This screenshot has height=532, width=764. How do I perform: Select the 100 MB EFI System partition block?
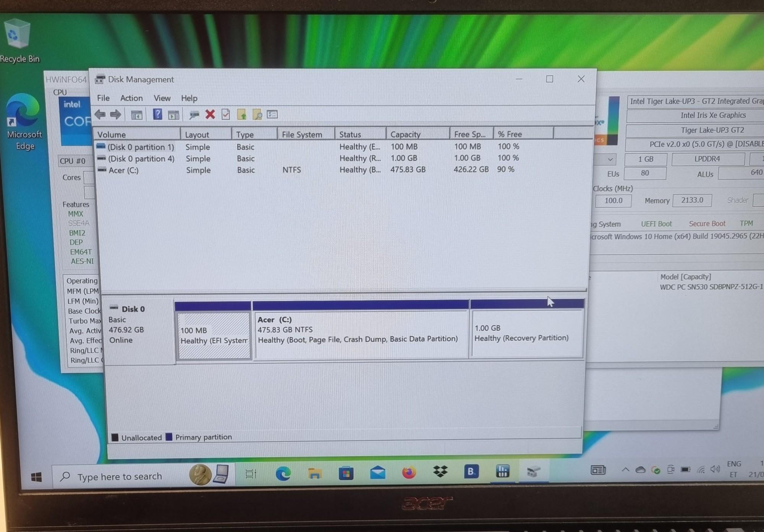coord(214,335)
